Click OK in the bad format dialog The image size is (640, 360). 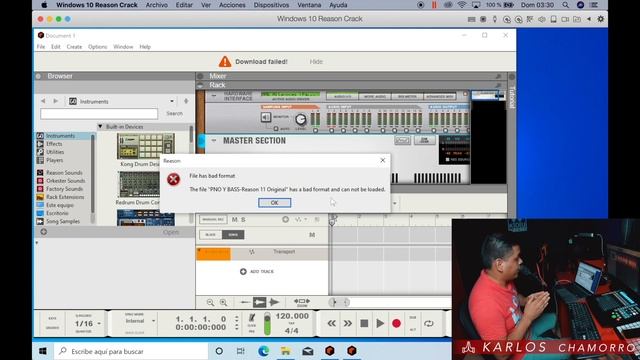click(x=274, y=202)
